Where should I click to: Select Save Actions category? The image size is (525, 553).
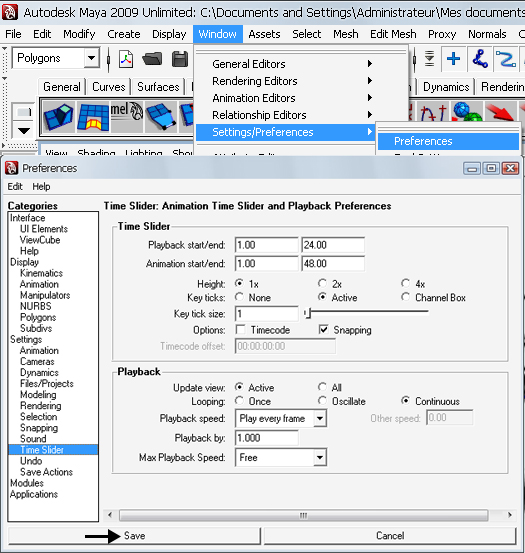coord(46,472)
